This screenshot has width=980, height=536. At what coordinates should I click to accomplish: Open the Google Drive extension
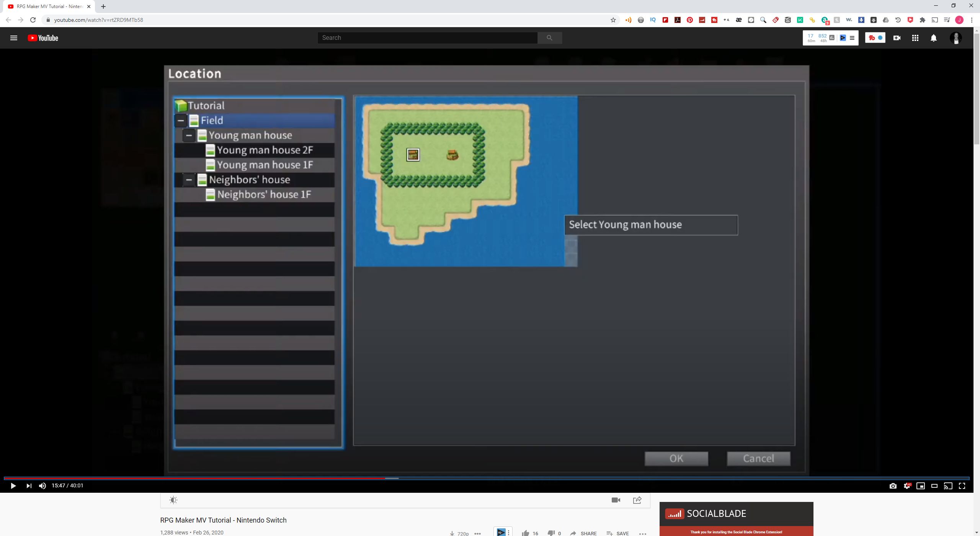[886, 20]
